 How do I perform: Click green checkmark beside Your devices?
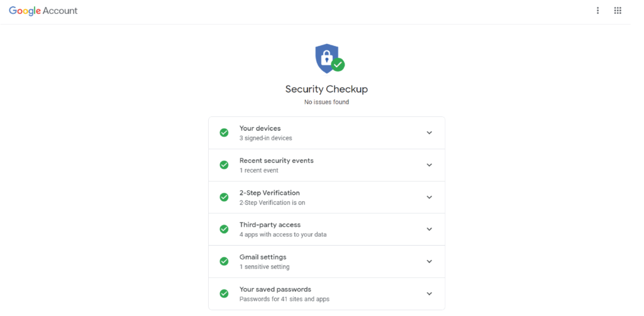224,133
